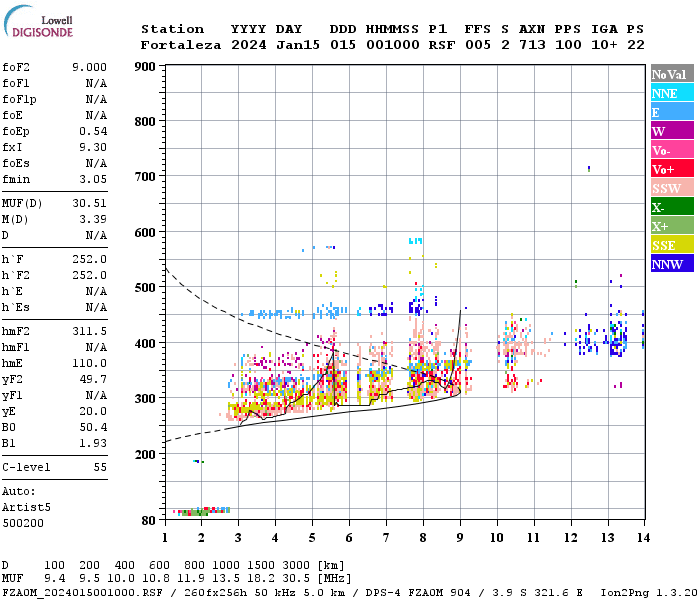
Task: Click the RSF program value
Action: (x=442, y=45)
